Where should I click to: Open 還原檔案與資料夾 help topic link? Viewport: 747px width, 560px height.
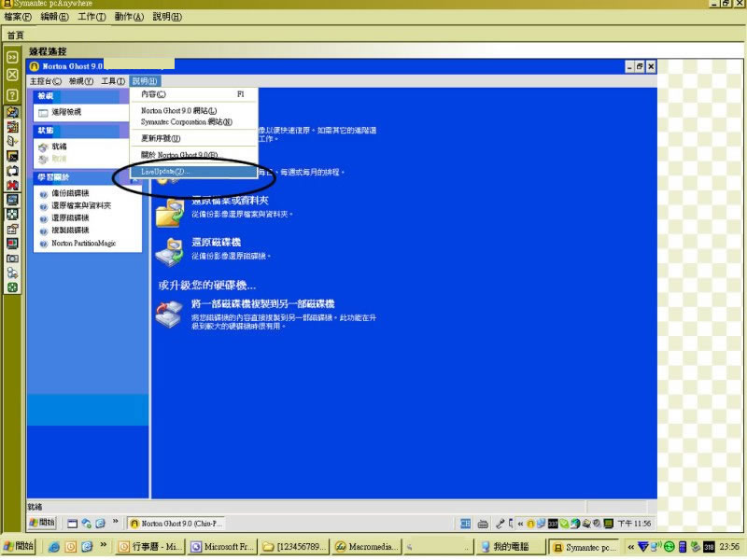tap(81, 205)
